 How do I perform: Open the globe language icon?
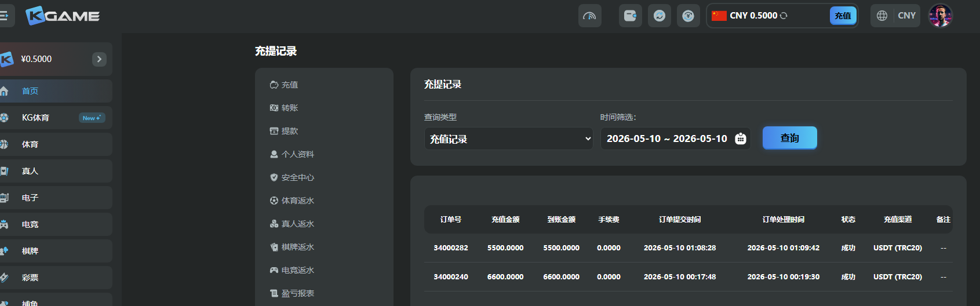[882, 16]
